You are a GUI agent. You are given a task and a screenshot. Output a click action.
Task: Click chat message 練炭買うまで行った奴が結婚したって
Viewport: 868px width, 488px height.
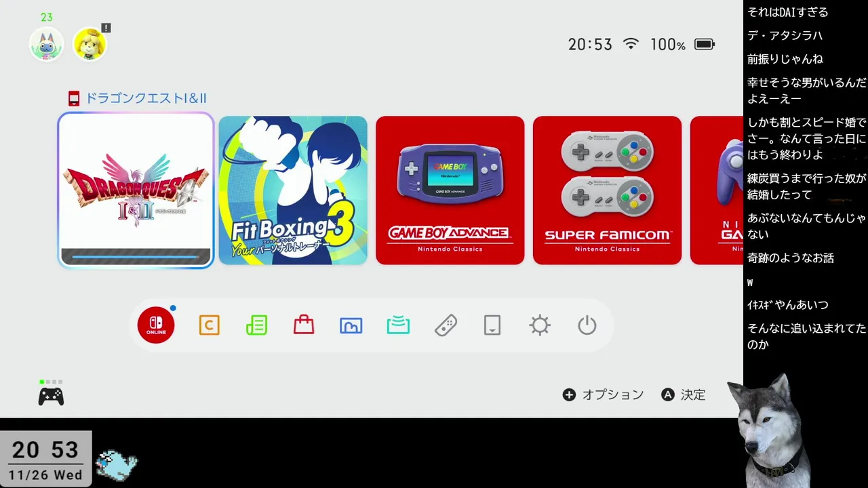[x=806, y=186]
